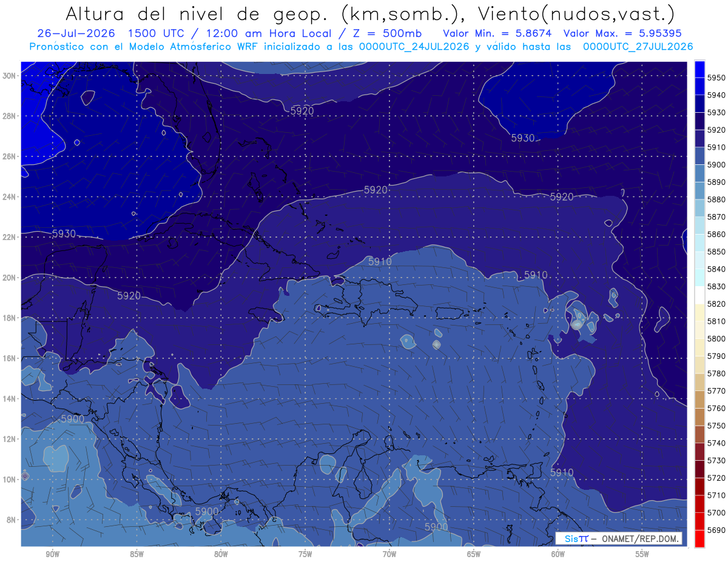
Task: Select the valid-until time '0000UTC_27JUL2026'
Action: point(638,47)
